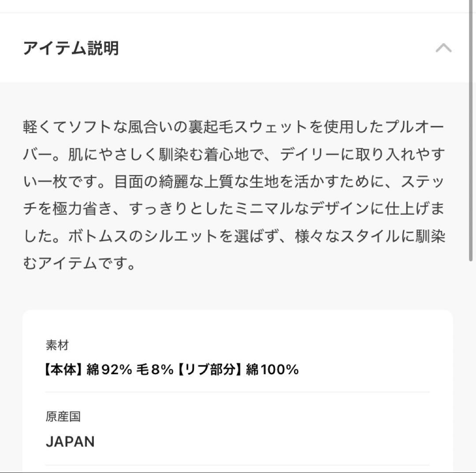The width and height of the screenshot is (476, 473).
Task: Click the アイテム説明 heading
Action: coord(71,48)
